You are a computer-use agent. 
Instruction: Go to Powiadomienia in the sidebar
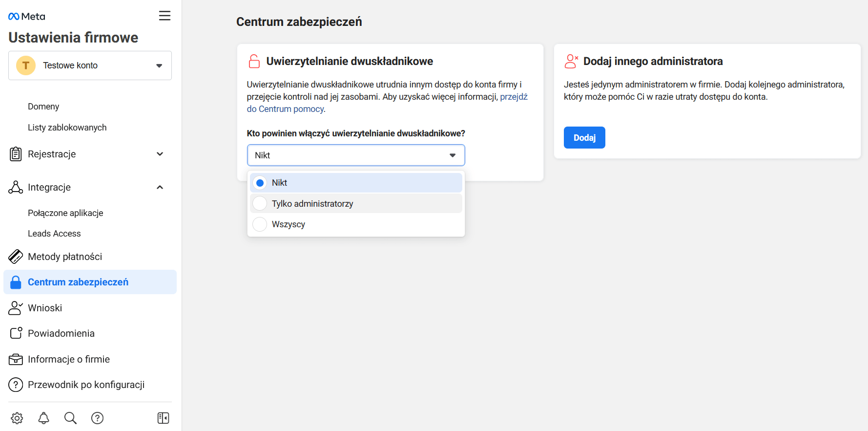click(x=61, y=333)
